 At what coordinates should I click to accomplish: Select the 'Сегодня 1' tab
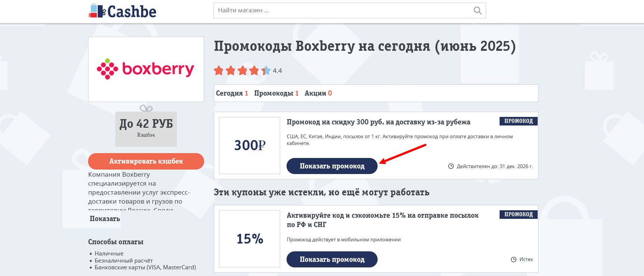(232, 93)
